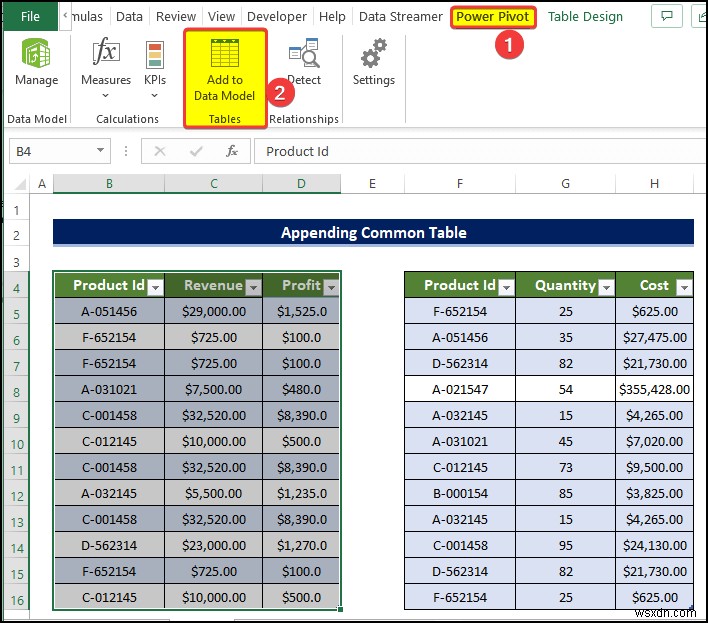The image size is (708, 623).
Task: Select cell with $5,500.00 revenue
Action: pos(214,493)
